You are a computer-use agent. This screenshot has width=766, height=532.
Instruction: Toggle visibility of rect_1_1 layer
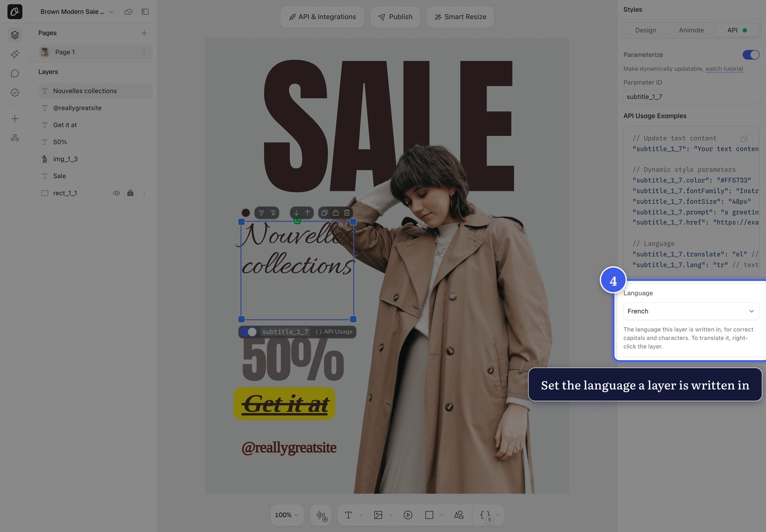[x=116, y=193]
